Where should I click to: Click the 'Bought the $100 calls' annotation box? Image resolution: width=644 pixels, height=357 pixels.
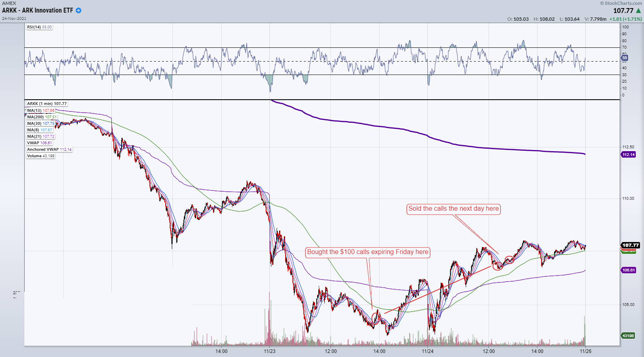[x=367, y=252]
